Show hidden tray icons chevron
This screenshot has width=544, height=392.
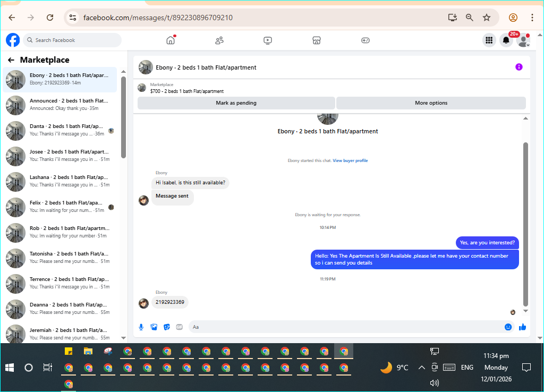421,368
